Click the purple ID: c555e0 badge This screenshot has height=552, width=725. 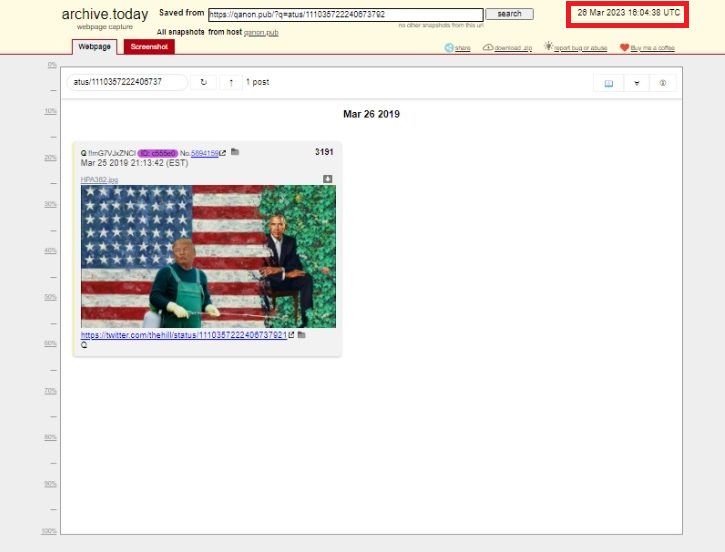[x=158, y=153]
